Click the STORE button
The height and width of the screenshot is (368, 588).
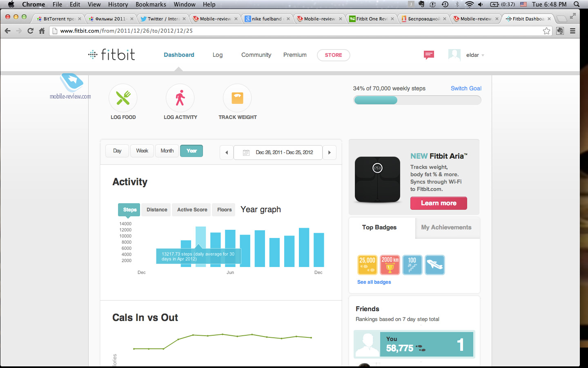coord(333,55)
